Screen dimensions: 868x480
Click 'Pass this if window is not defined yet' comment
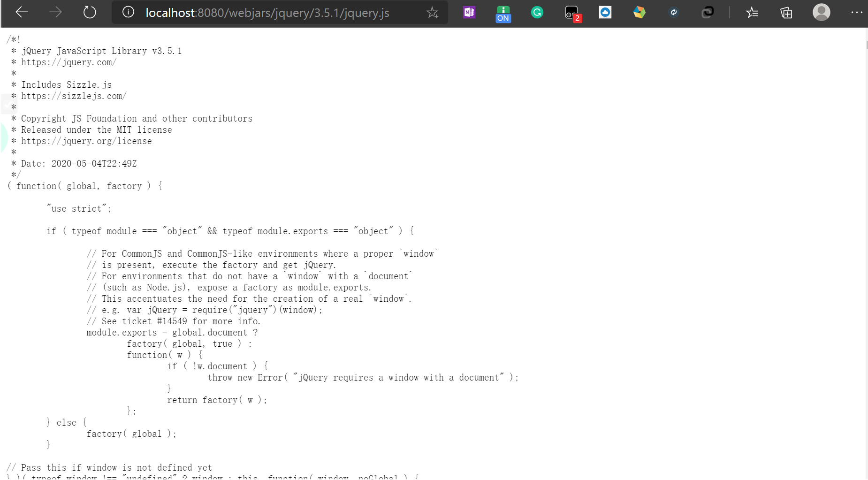click(109, 467)
